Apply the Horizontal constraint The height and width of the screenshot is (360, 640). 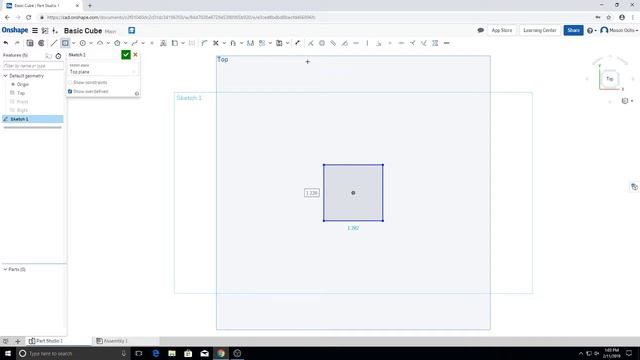point(356,43)
